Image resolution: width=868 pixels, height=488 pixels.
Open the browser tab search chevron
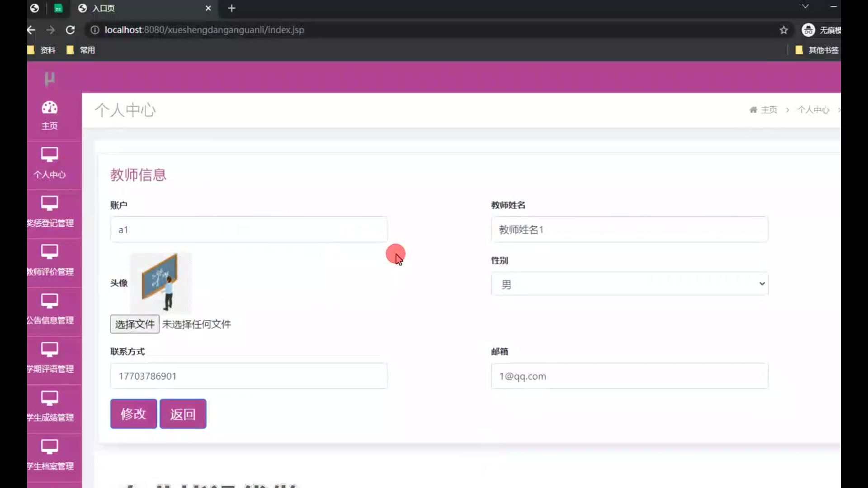click(x=805, y=6)
